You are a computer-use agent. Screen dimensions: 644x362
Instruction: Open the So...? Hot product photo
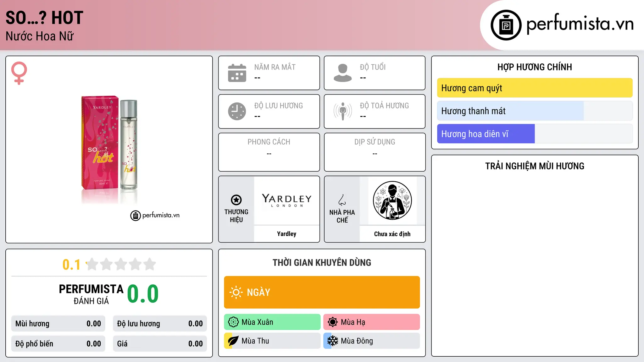[109, 149]
